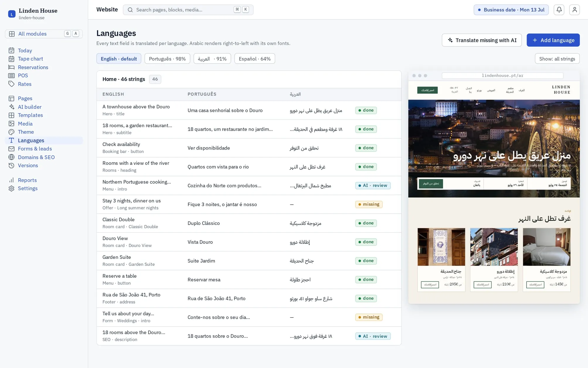This screenshot has width=588, height=368.
Task: Click 'Uma casa senhorial sobre o Douro' cell
Action: tap(225, 110)
